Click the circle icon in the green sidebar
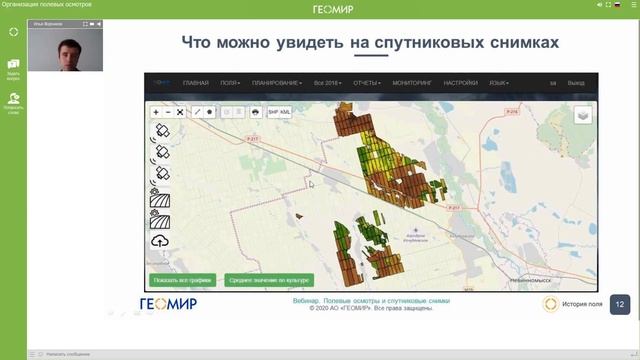 [13, 32]
